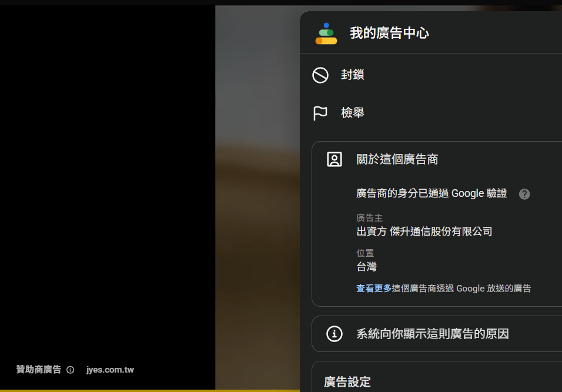Click the 位置 field label
Image resolution: width=562 pixels, height=392 pixels.
click(365, 253)
